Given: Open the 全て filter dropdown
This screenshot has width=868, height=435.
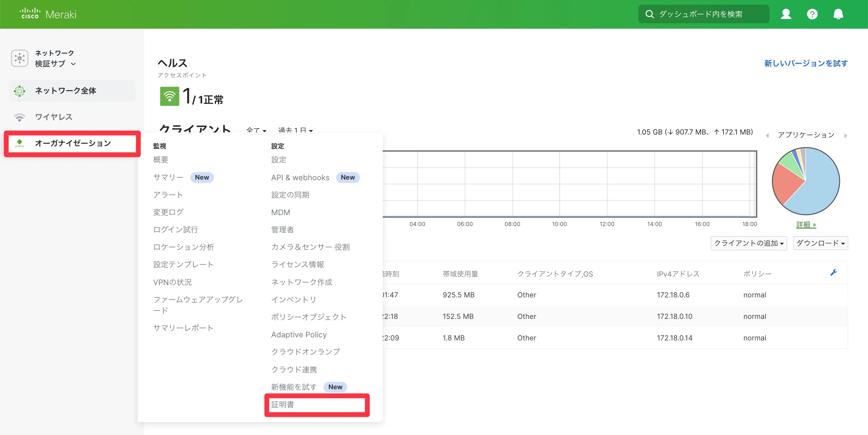Looking at the screenshot, I should (x=256, y=130).
